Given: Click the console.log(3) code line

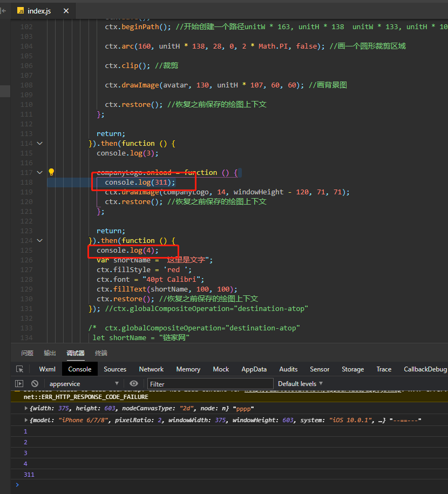Looking at the screenshot, I should pyautogui.click(x=127, y=153).
